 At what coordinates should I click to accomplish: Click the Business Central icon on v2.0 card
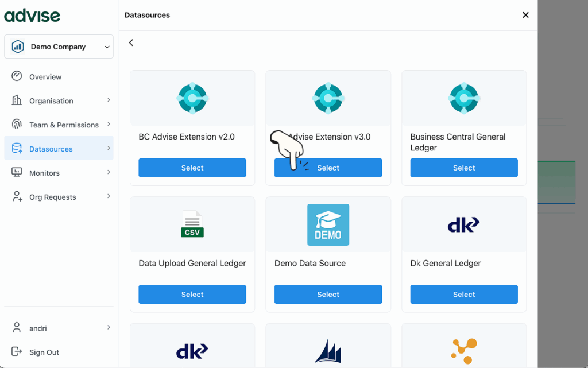point(192,98)
